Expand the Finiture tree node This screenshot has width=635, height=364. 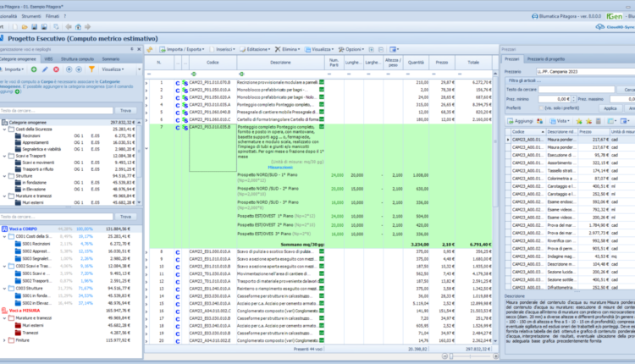point(5,340)
